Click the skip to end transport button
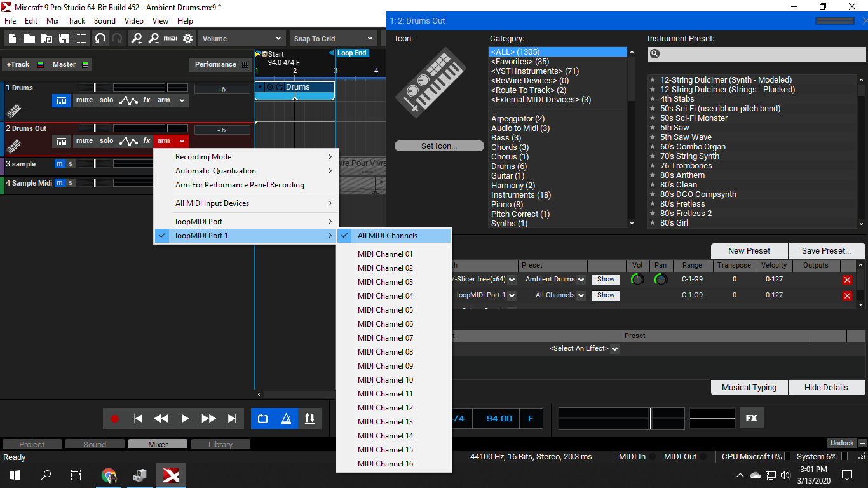 pos(232,419)
